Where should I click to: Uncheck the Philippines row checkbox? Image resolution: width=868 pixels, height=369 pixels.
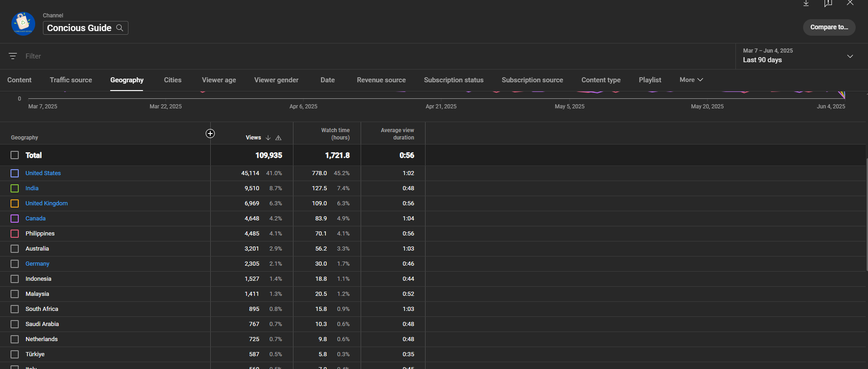(x=15, y=234)
